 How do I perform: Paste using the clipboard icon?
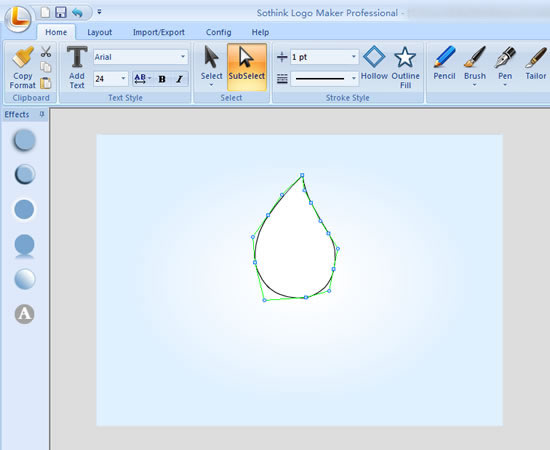click(46, 83)
